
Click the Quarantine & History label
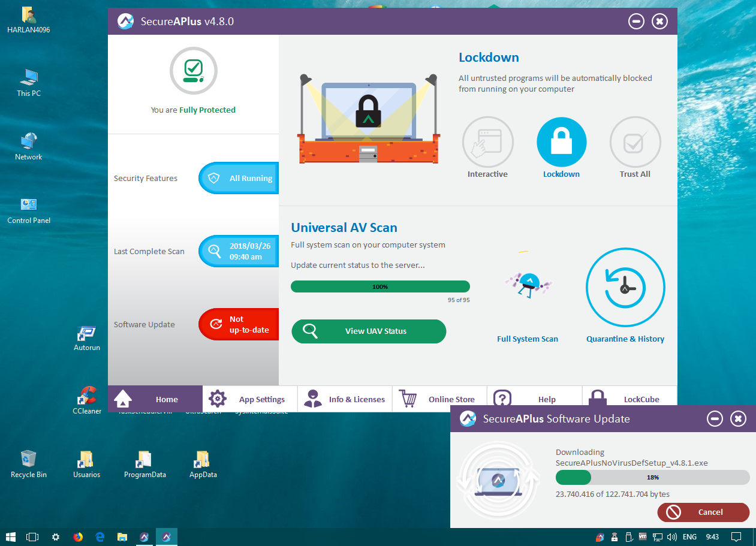pos(625,339)
